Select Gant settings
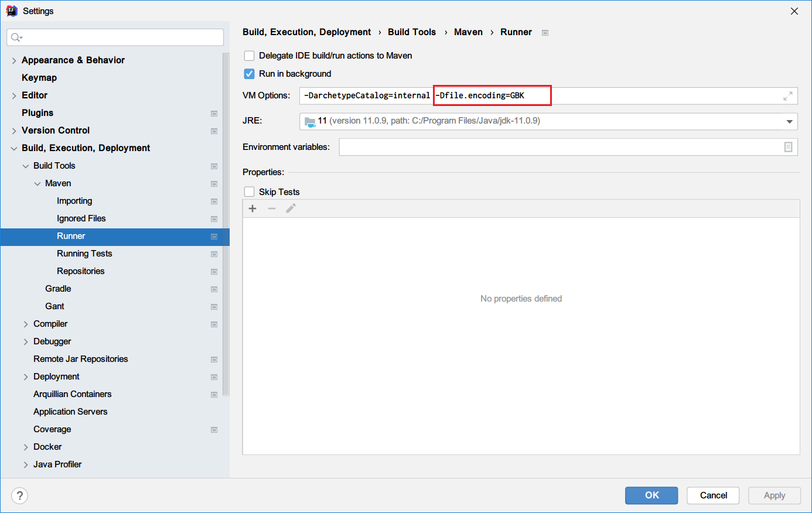 click(54, 306)
